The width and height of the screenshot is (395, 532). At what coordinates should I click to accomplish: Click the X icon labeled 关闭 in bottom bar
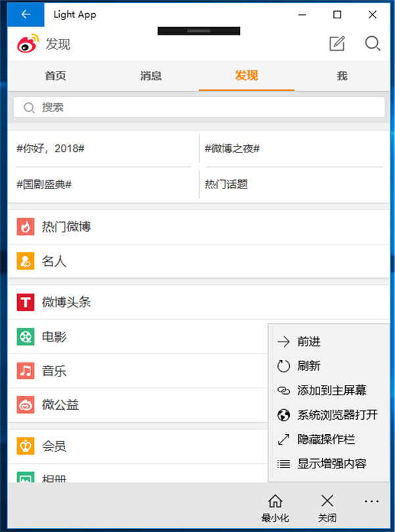point(327,500)
